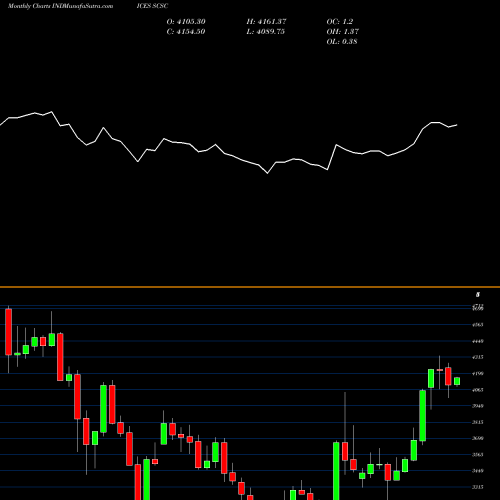Click the end point of the white line chart
This screenshot has width=500, height=500.
coord(457,125)
